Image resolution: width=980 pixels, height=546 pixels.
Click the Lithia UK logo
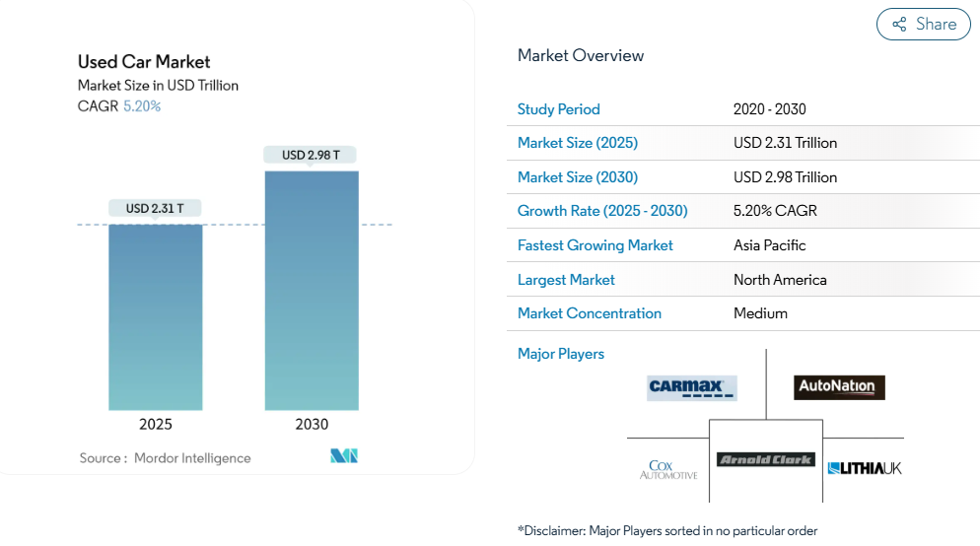[865, 468]
